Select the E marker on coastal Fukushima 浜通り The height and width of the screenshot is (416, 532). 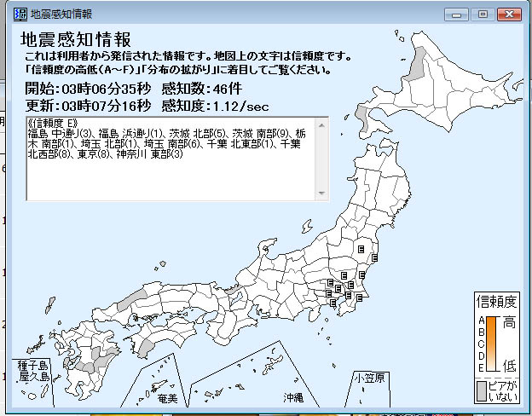tap(374, 258)
